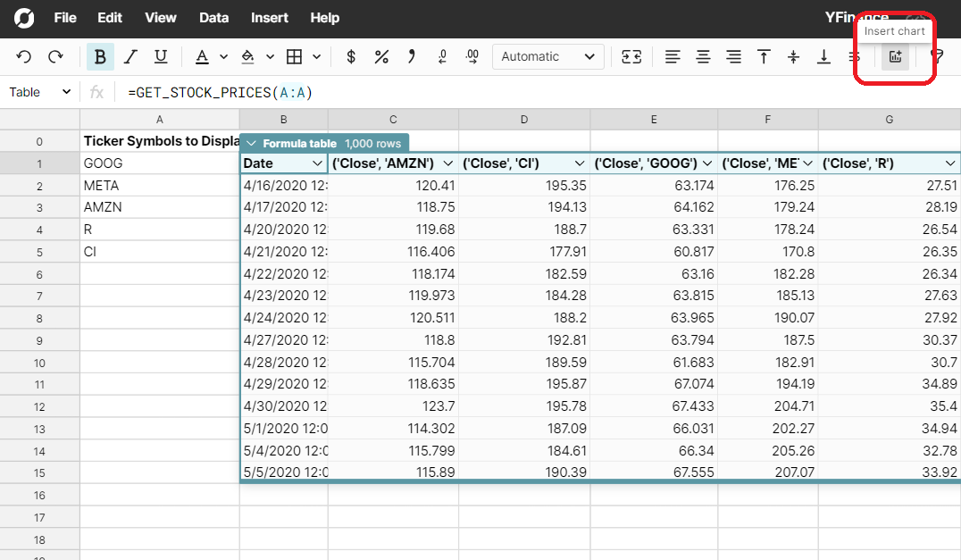Open the Date column header dropdown

click(317, 163)
